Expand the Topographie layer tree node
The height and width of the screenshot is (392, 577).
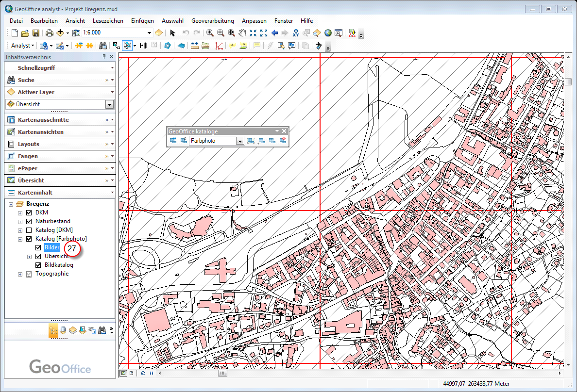[20, 274]
